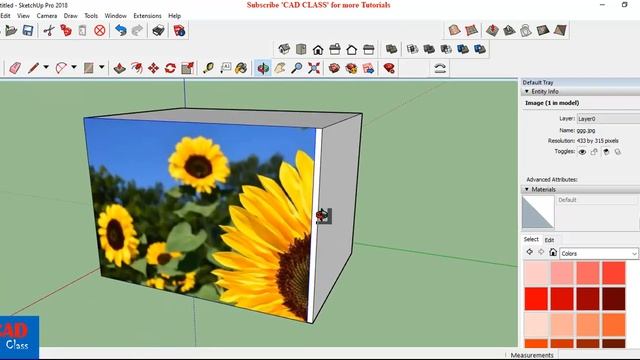Select the Scale tool

pyautogui.click(x=187, y=68)
